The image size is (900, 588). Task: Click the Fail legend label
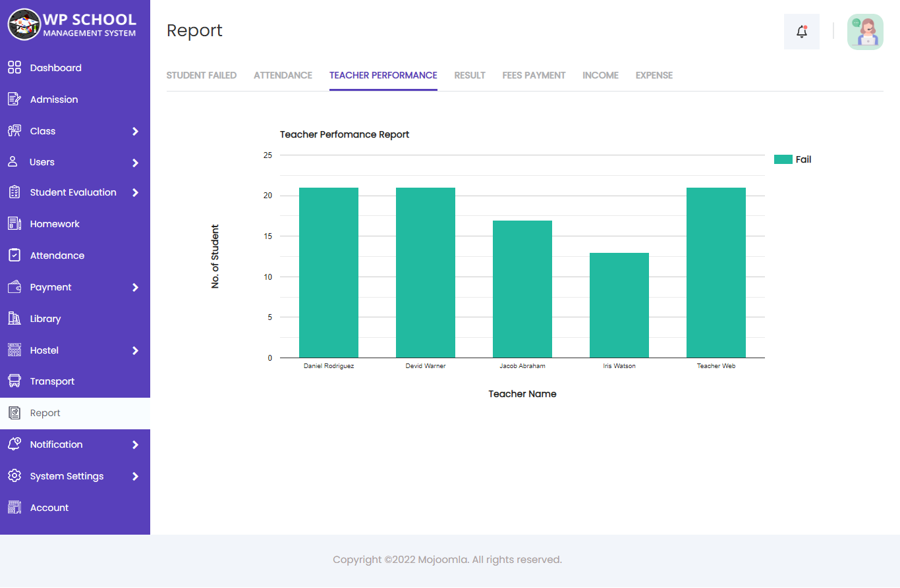click(x=804, y=159)
